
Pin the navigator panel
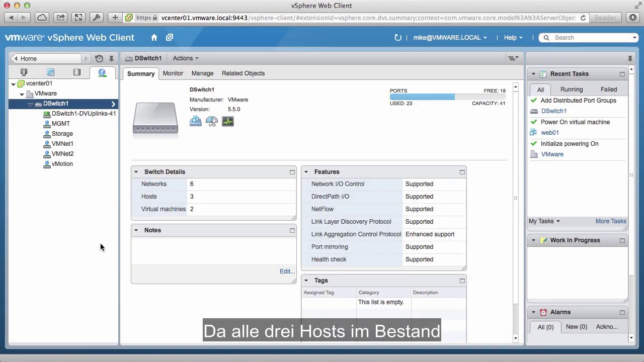(x=111, y=59)
